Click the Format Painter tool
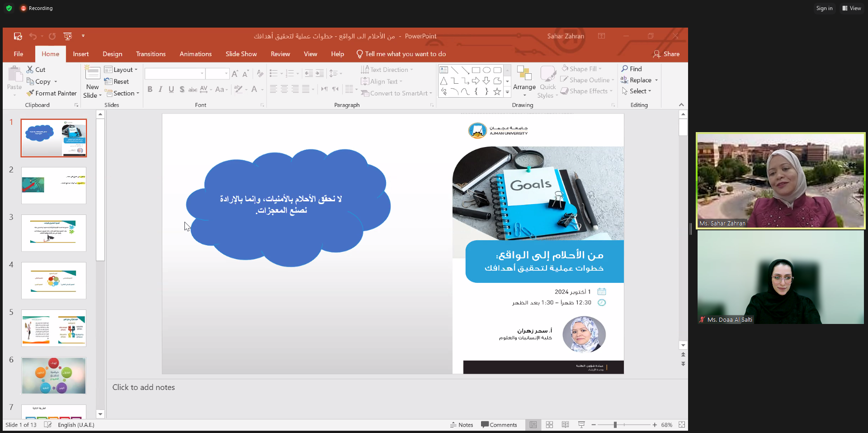 coord(52,93)
